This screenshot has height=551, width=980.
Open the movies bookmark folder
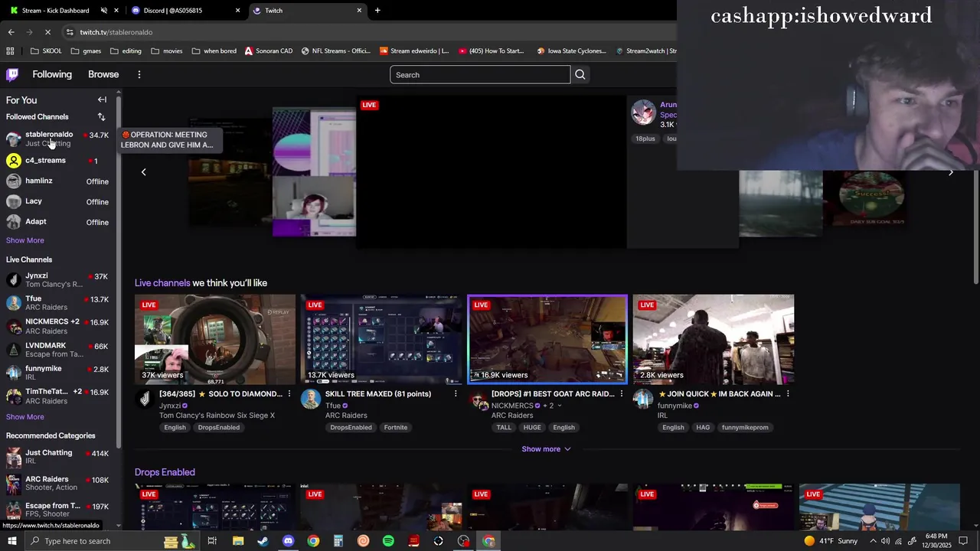[167, 51]
